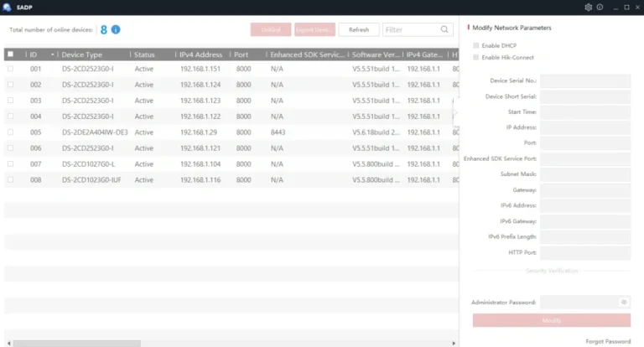Viewport: 644px width, 347px height.
Task: Click the search magnifier in Filter box
Action: tap(444, 29)
